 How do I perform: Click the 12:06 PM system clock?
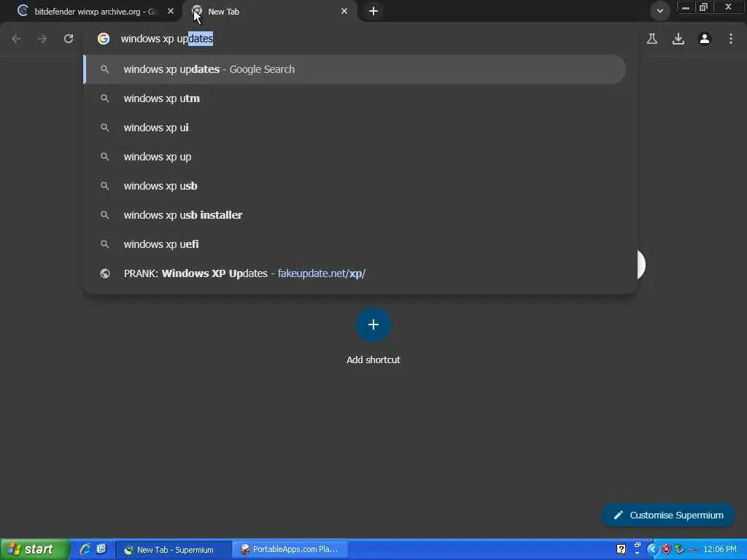coord(720,550)
